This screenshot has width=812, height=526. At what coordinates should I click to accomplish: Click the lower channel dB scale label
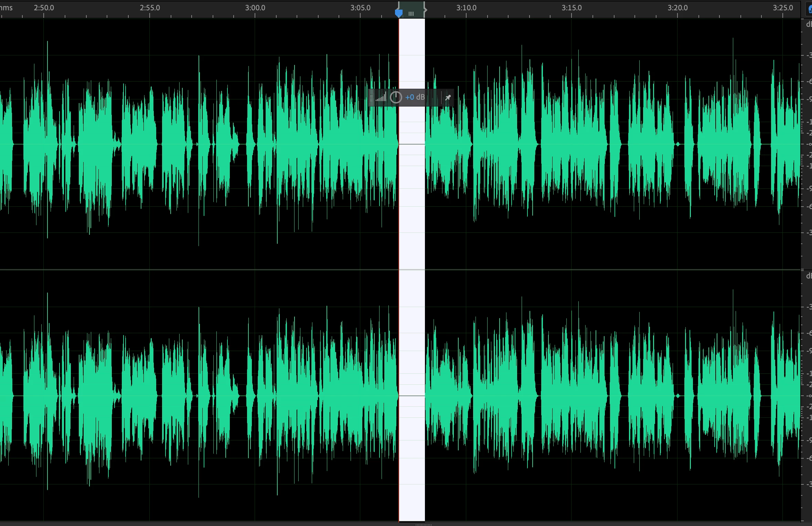(x=809, y=276)
